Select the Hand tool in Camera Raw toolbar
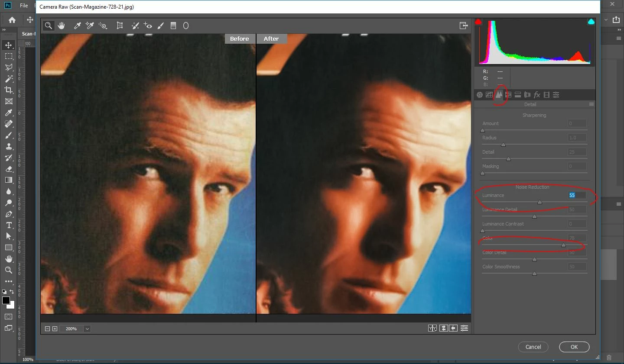 point(62,26)
